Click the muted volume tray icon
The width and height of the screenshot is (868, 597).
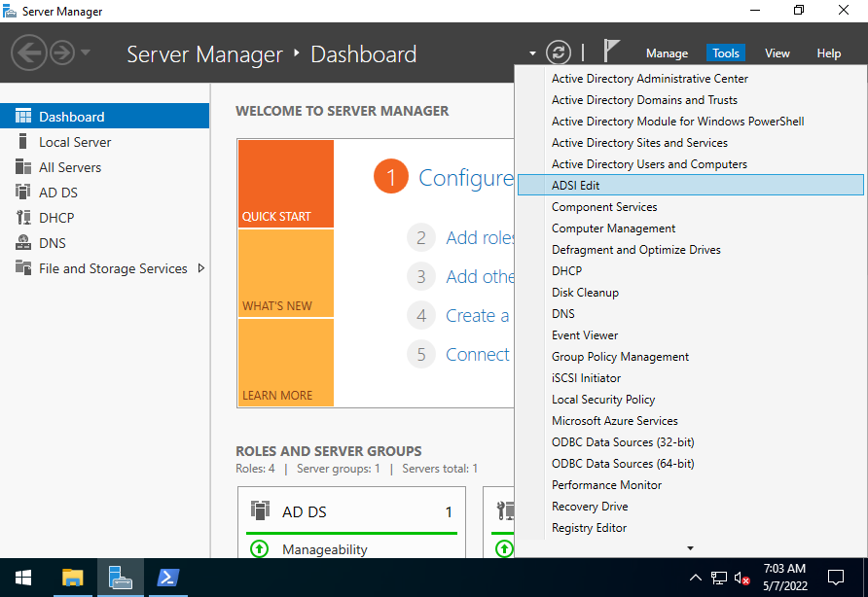pyautogui.click(x=741, y=578)
